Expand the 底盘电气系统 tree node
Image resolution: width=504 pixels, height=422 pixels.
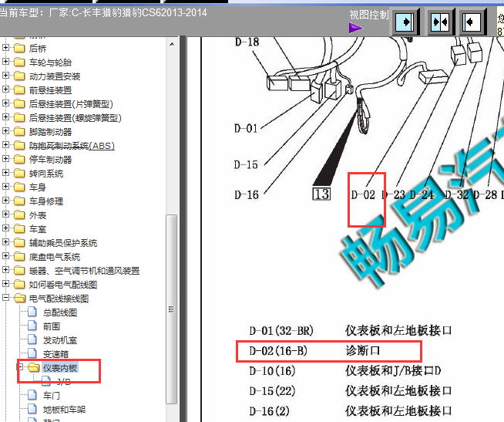5,255
